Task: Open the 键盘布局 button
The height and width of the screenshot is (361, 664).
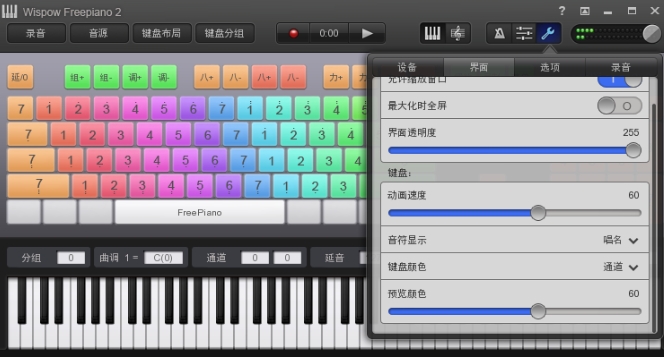Action: 161,33
